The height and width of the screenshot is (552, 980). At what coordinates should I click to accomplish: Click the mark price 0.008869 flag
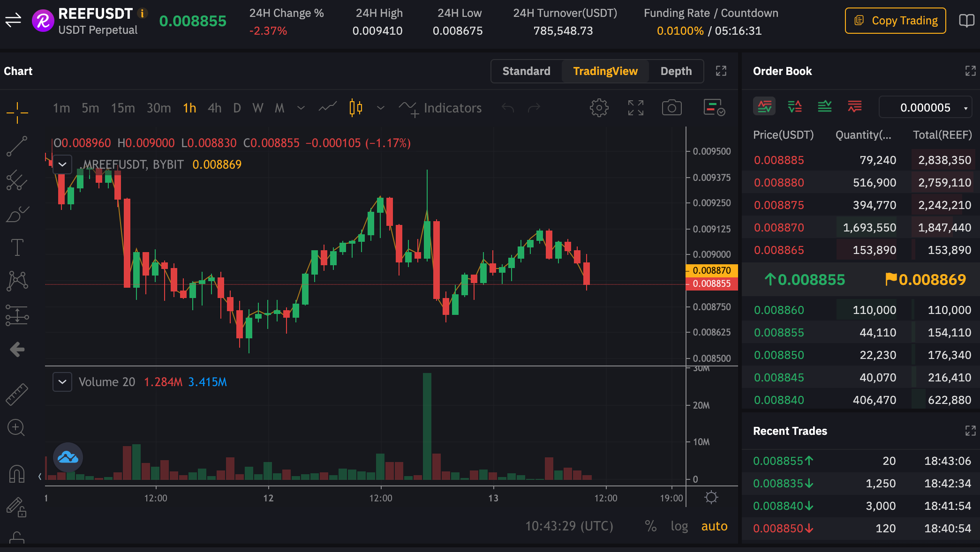(925, 280)
